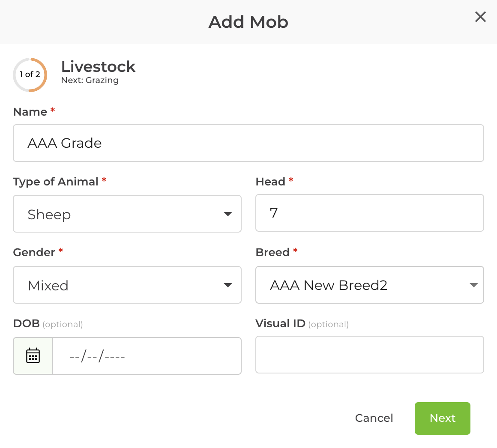Click the Livestock step heading
Screen dimensions: 497x448
98,67
